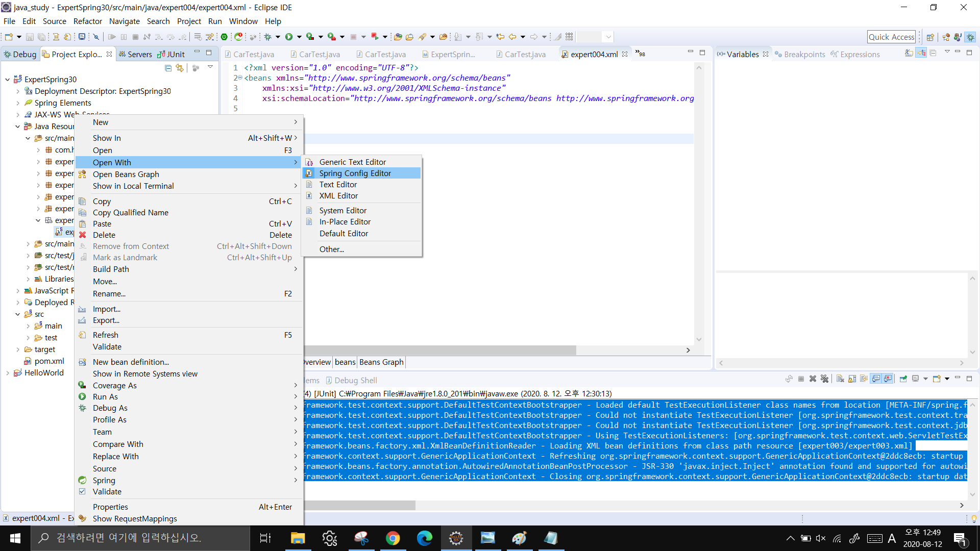Click the green Run button in toolbar

click(289, 37)
